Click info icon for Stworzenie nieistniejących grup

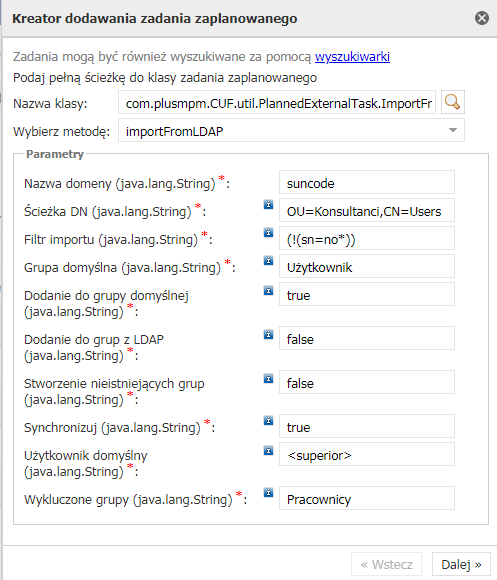click(x=268, y=378)
